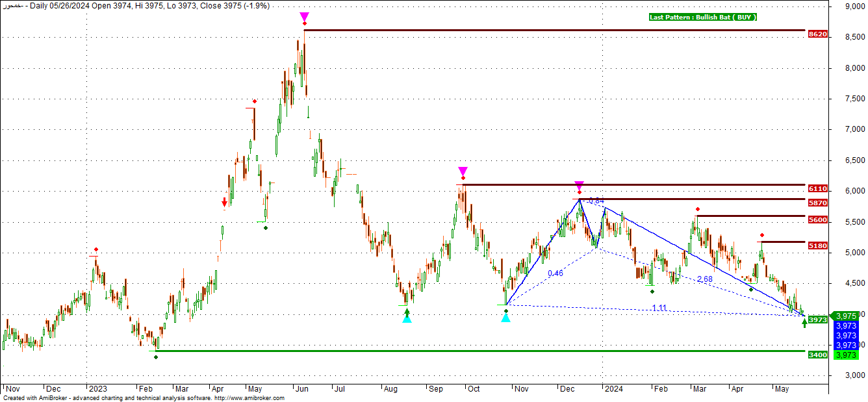Click the green 3400 support line
This screenshot has height=402, width=868.
click(x=481, y=351)
